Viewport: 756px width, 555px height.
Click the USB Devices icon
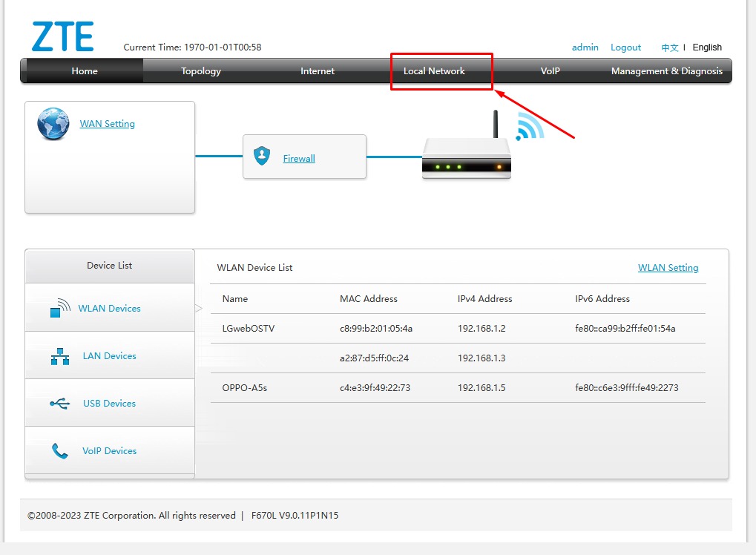pyautogui.click(x=60, y=404)
